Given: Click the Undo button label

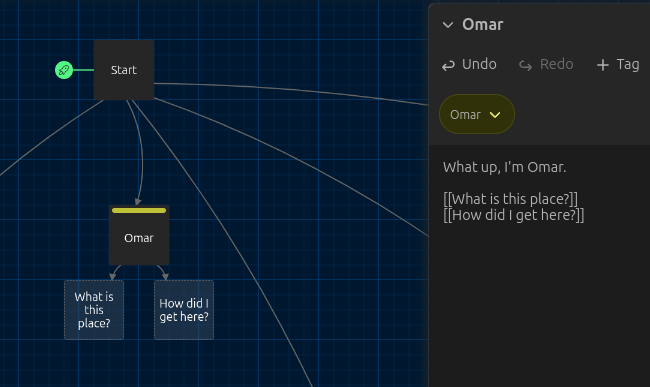Looking at the screenshot, I should coord(479,64).
